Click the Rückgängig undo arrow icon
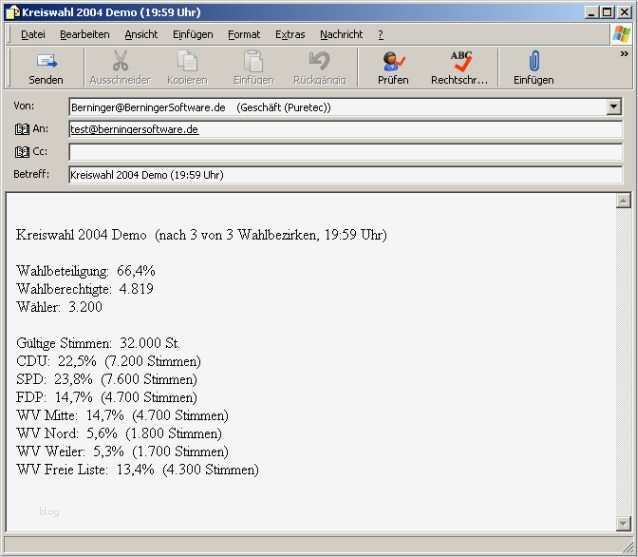Image resolution: width=638 pixels, height=557 pixels. [x=319, y=60]
